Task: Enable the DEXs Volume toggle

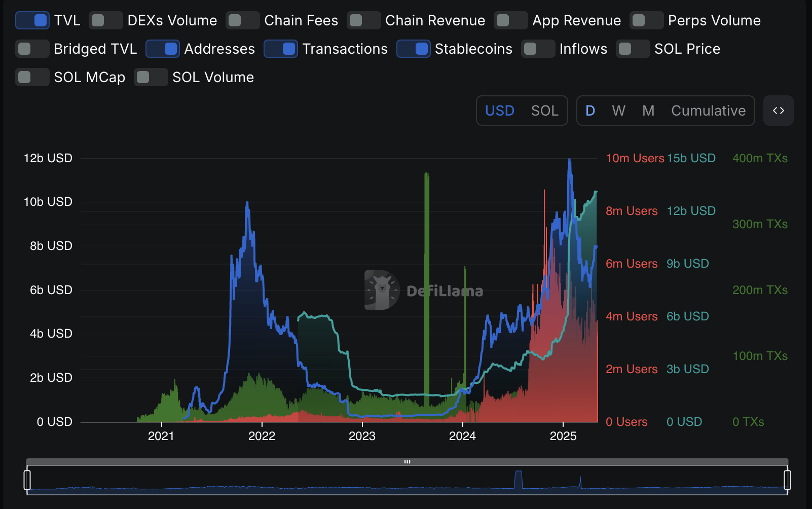Action: click(105, 20)
